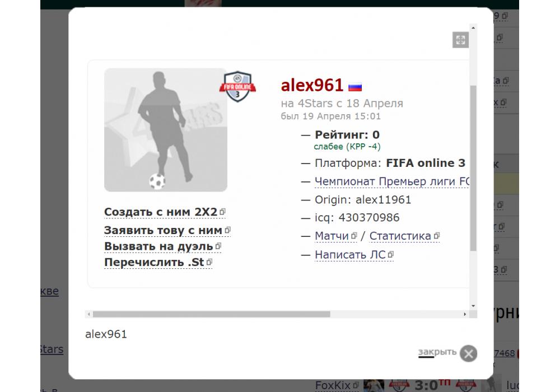Choose Вызвать на дуэль link

pyautogui.click(x=158, y=246)
